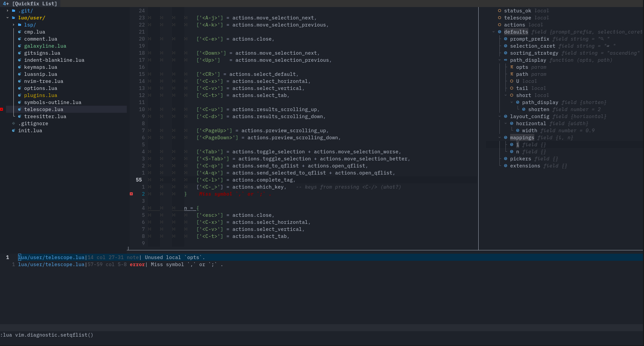Click the Lua icon beside telescope.lua in tree
This screenshot has height=346, width=644.
tap(19, 109)
